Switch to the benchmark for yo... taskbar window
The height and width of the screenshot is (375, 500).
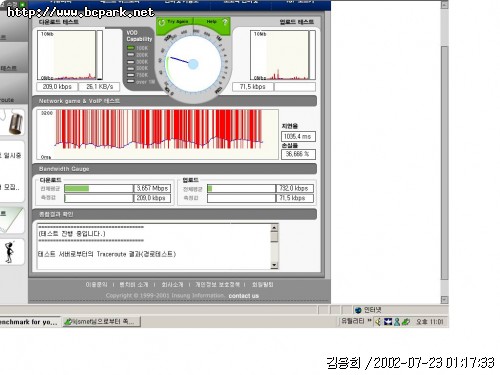(x=29, y=322)
